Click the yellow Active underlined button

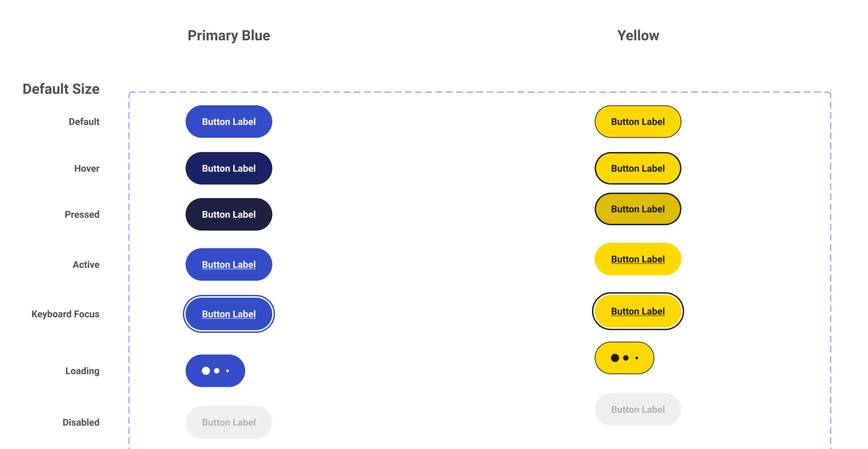coord(637,259)
